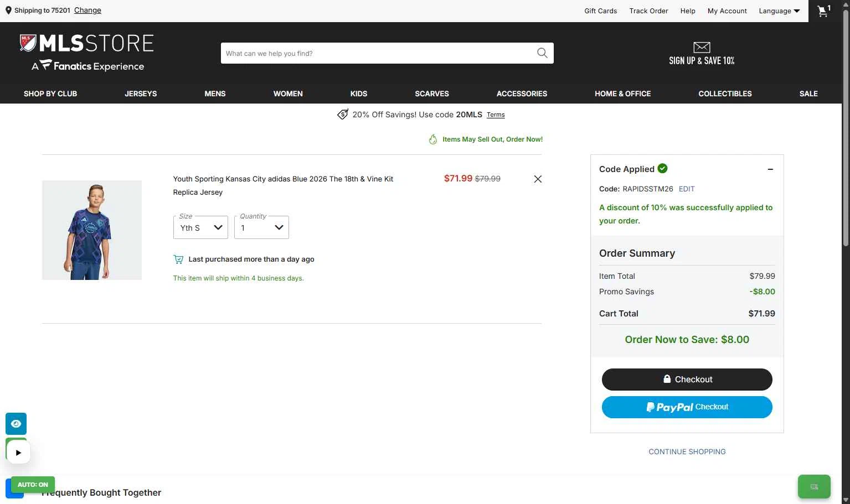Screen dimensions: 850x504
Task: Open the Women menu
Action: (288, 93)
